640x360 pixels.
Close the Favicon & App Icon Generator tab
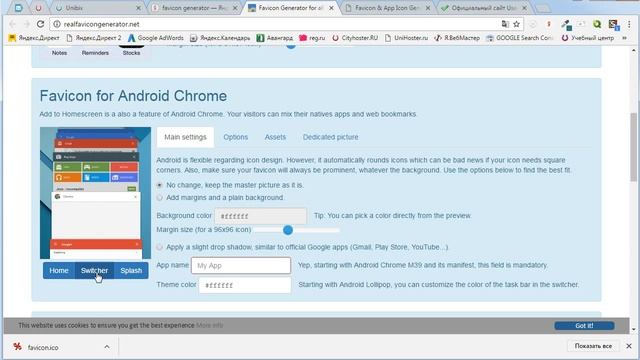428,8
